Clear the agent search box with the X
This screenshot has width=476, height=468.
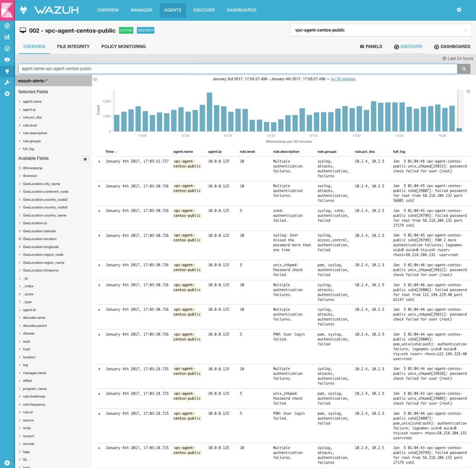(x=466, y=30)
